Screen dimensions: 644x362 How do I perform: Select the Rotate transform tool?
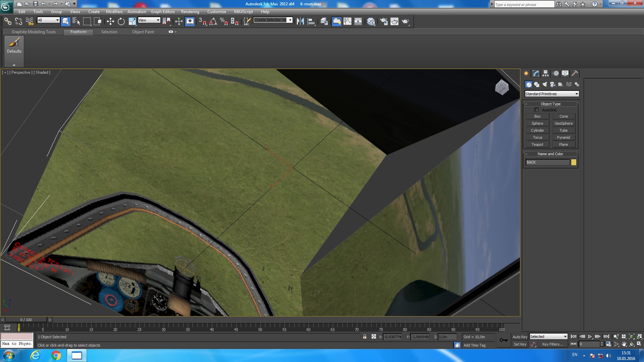pyautogui.click(x=121, y=21)
